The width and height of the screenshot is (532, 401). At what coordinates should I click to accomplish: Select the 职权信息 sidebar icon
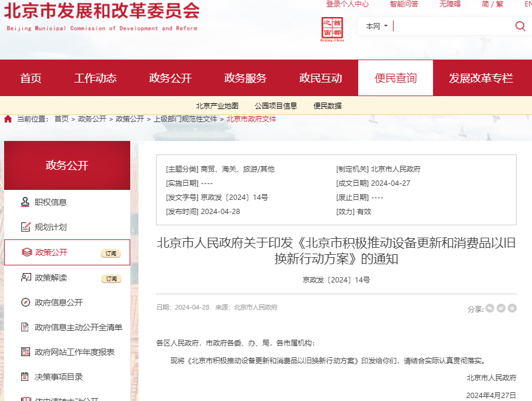click(25, 202)
